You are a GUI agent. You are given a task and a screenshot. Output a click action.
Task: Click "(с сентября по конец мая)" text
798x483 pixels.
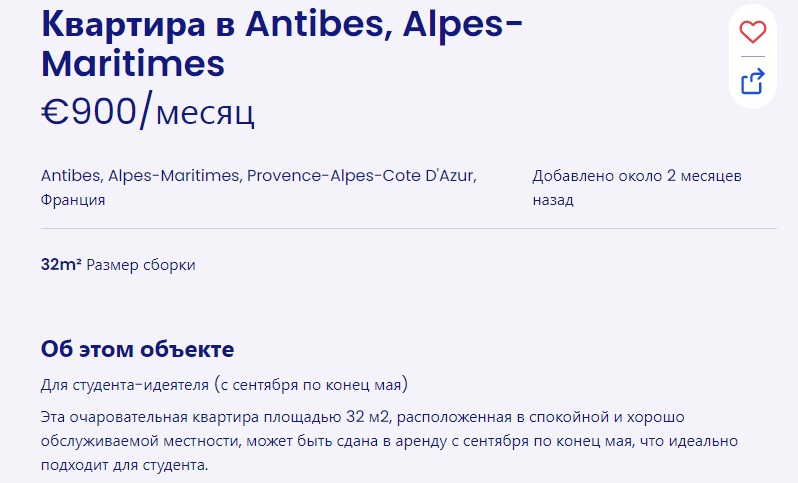coord(311,384)
